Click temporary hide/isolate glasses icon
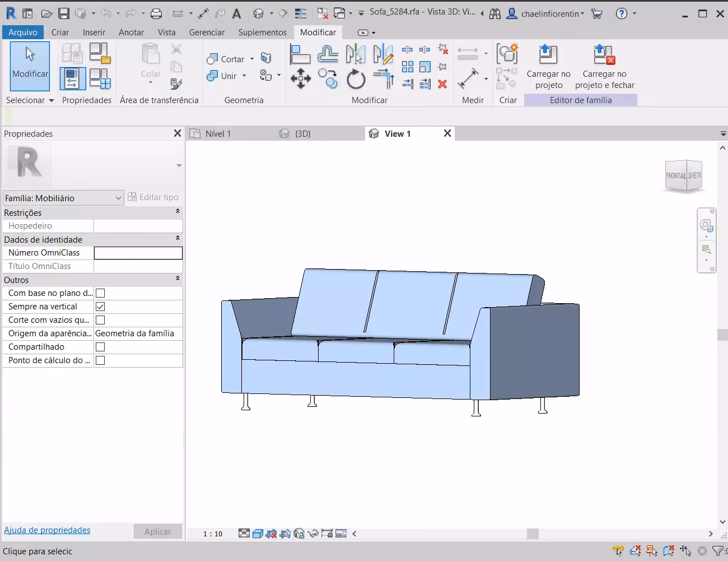The image size is (728, 561). 313,534
